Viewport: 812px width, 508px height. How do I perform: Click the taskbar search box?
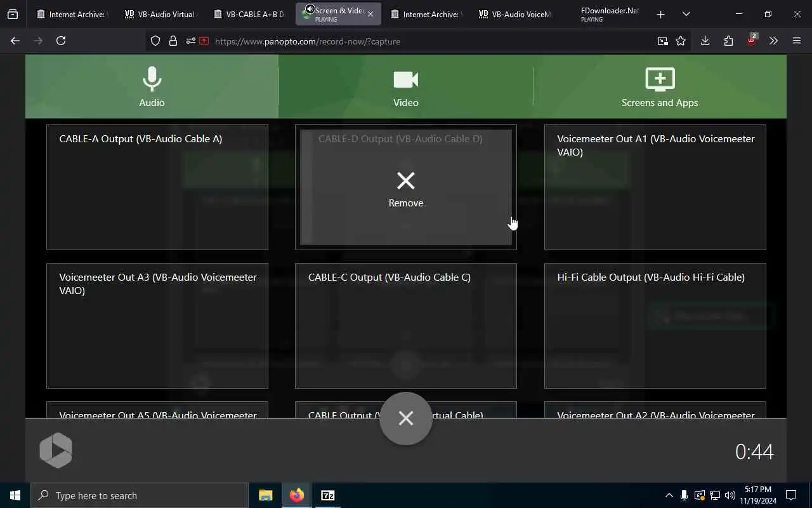(x=140, y=495)
